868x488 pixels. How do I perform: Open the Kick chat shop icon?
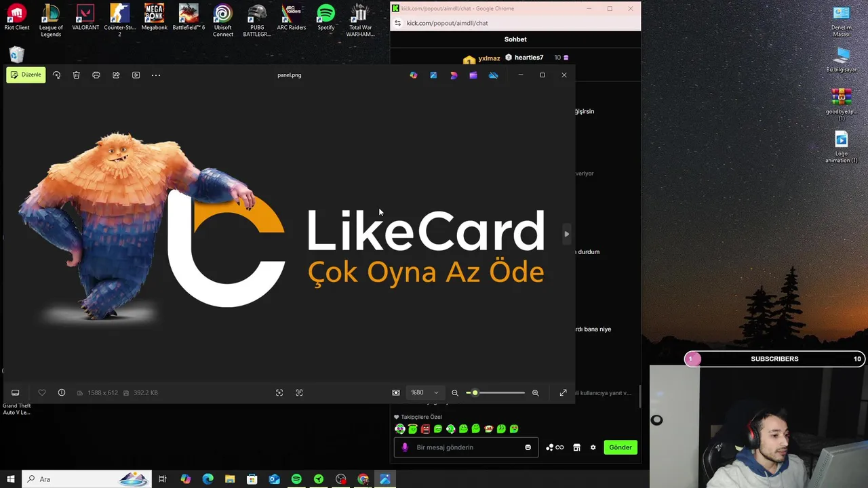point(576,447)
